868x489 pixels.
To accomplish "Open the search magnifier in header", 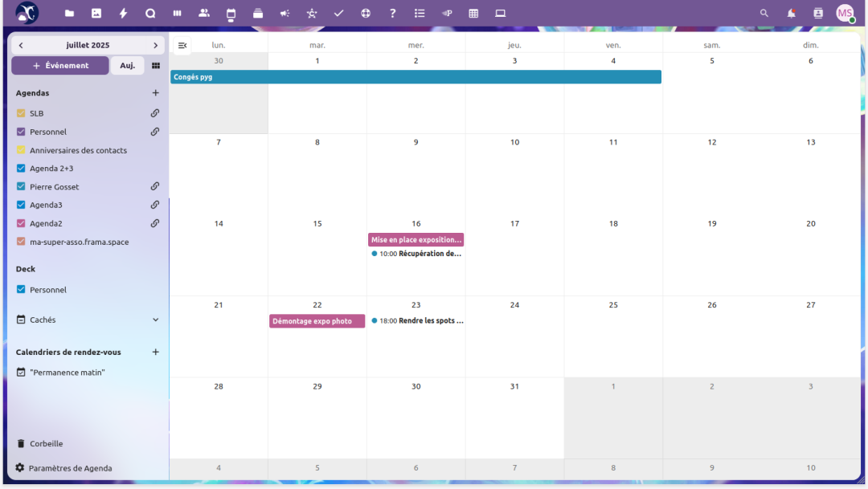I will point(764,13).
